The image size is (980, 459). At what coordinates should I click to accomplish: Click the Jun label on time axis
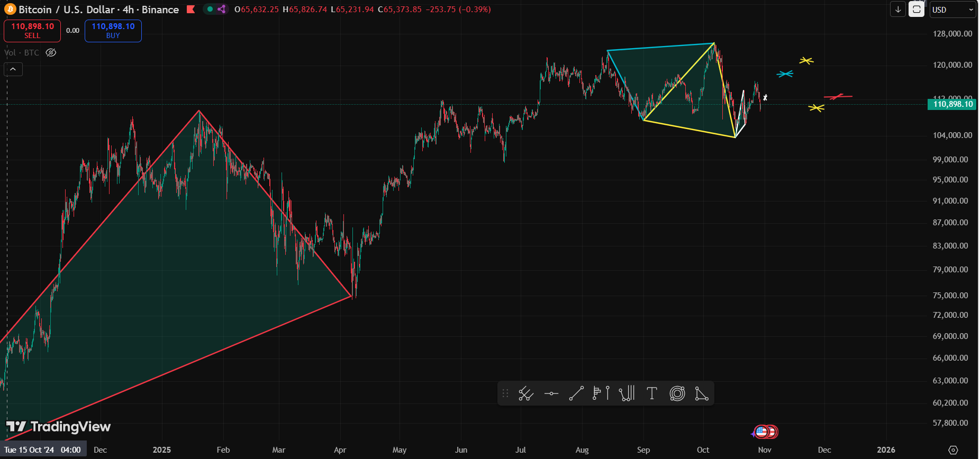461,450
